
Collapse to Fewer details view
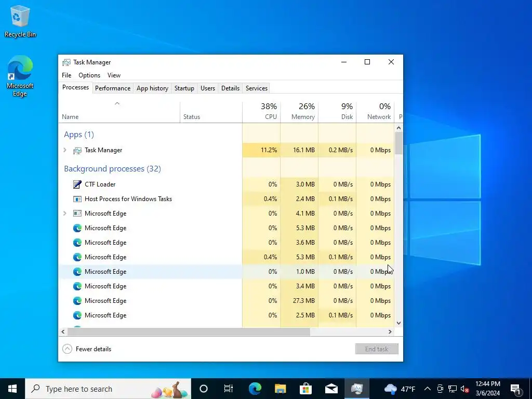[x=87, y=349]
